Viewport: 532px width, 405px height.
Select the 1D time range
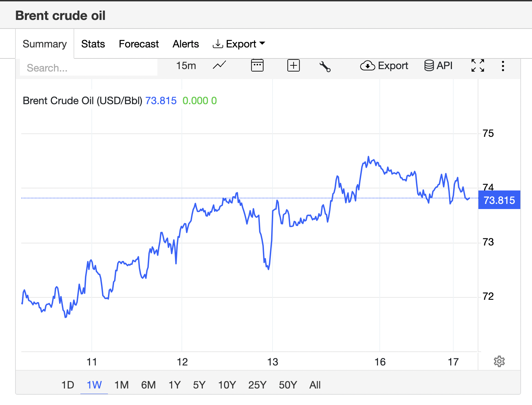68,385
